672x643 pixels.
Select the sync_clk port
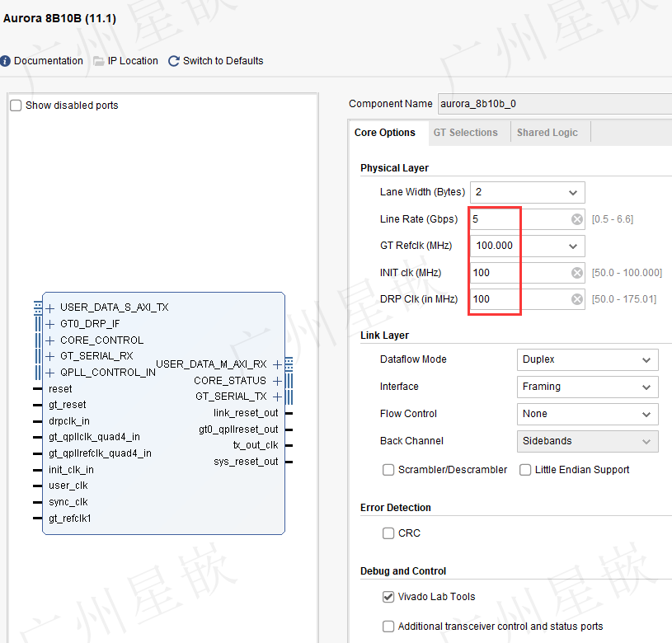(x=68, y=502)
